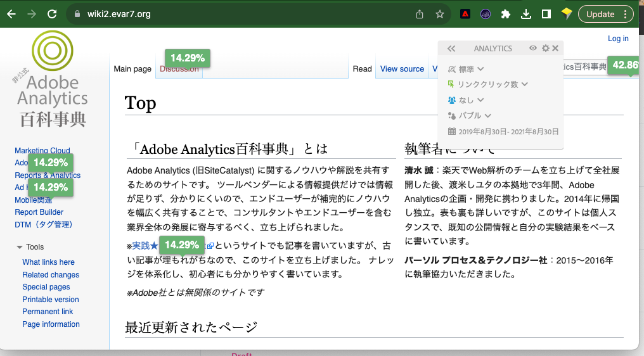Open the Report Builder link

coord(39,212)
